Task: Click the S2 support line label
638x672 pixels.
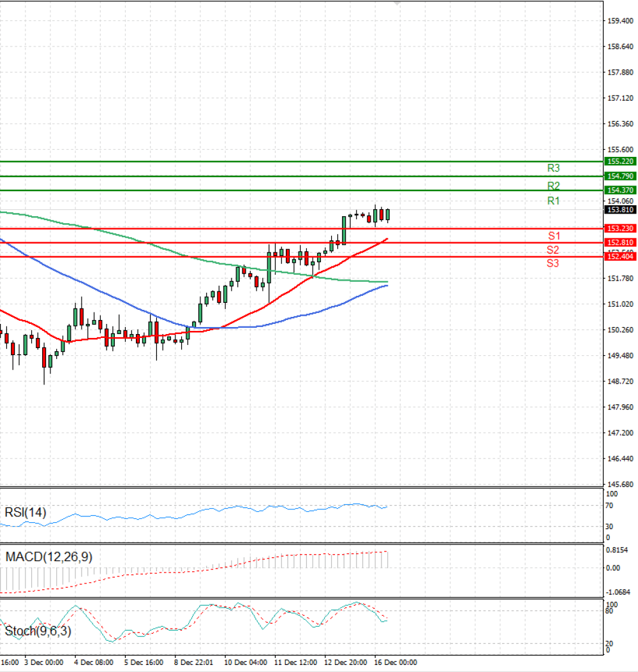Action: 553,250
